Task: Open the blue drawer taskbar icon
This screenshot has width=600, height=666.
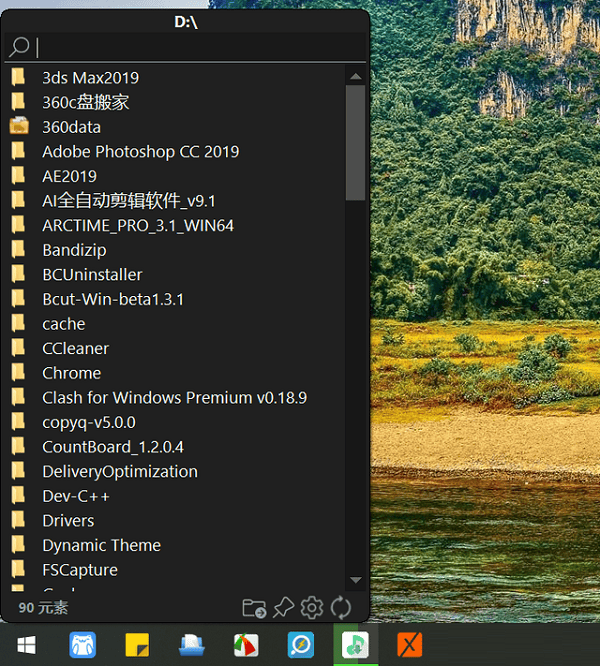Action: [192, 645]
